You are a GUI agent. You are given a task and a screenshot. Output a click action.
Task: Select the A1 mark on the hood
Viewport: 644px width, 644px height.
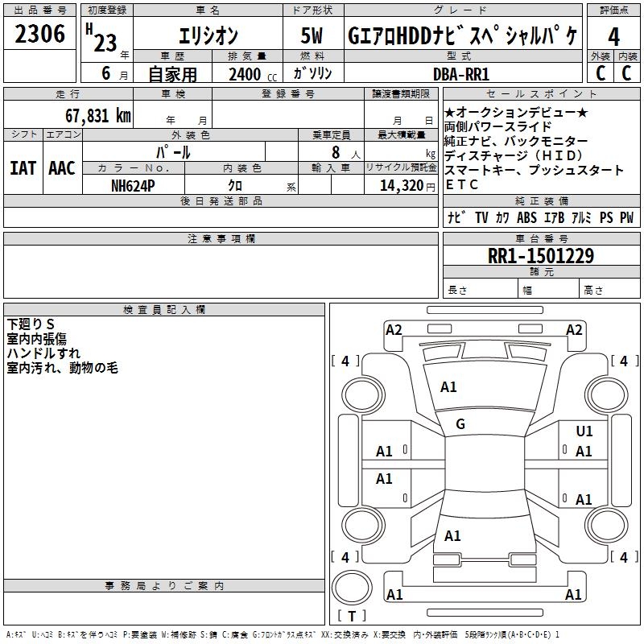(x=448, y=387)
